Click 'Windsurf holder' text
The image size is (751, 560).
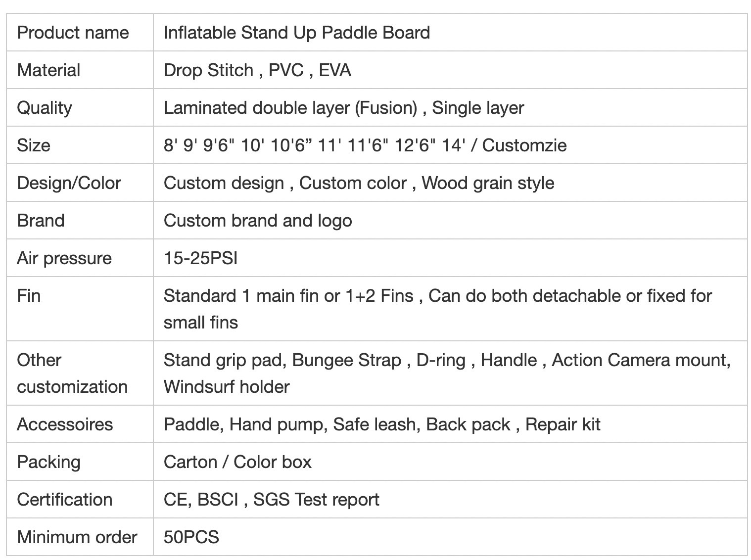click(226, 387)
